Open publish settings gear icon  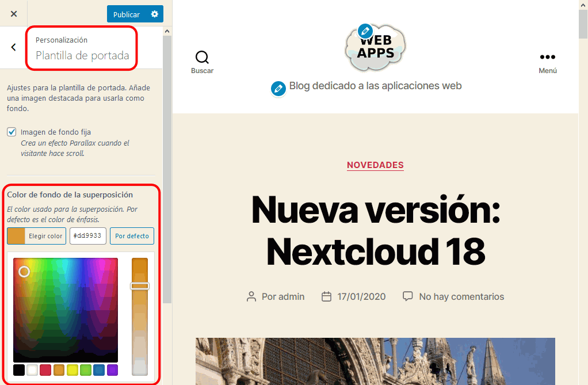click(155, 14)
